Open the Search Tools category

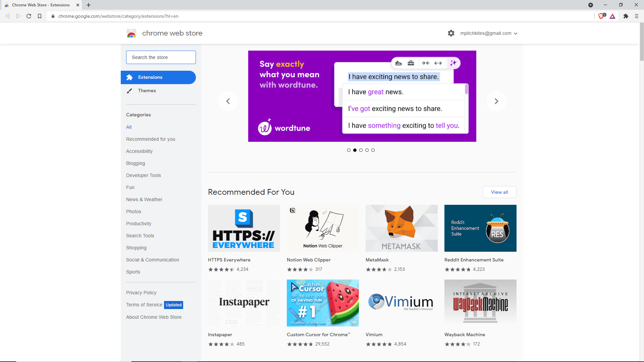tap(140, 236)
